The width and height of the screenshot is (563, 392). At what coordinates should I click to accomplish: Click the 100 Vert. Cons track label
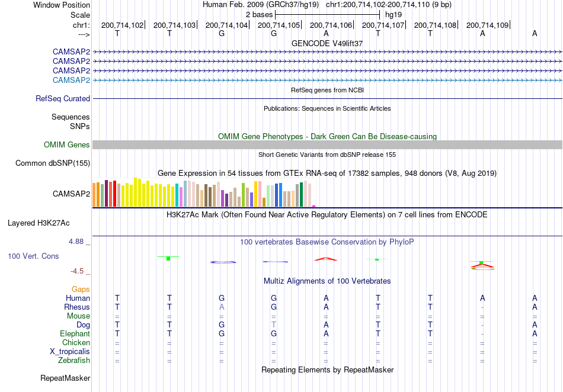33,256
